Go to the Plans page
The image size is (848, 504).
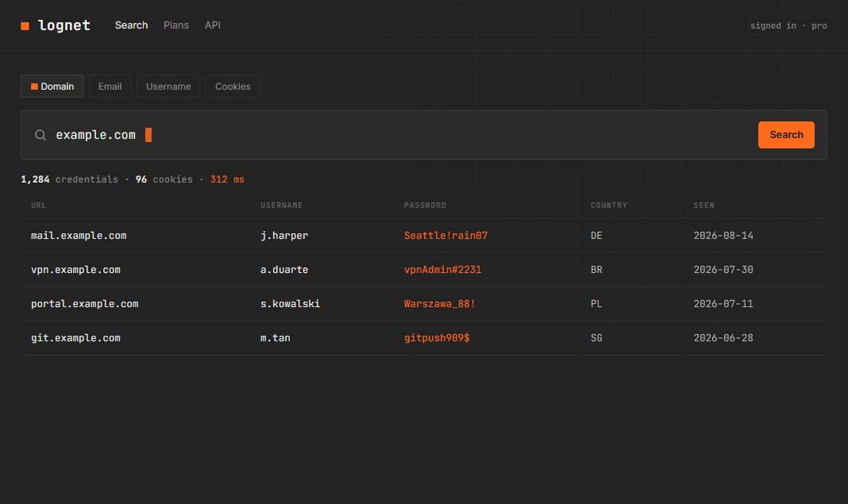point(176,25)
